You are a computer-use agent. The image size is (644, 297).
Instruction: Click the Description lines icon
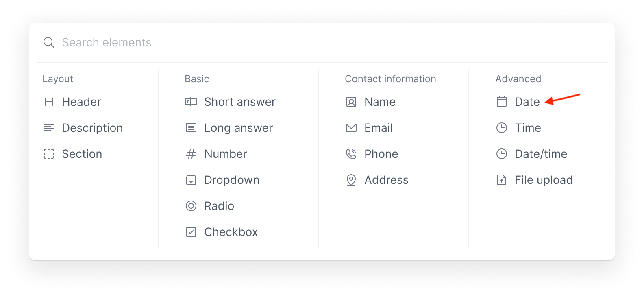point(49,128)
